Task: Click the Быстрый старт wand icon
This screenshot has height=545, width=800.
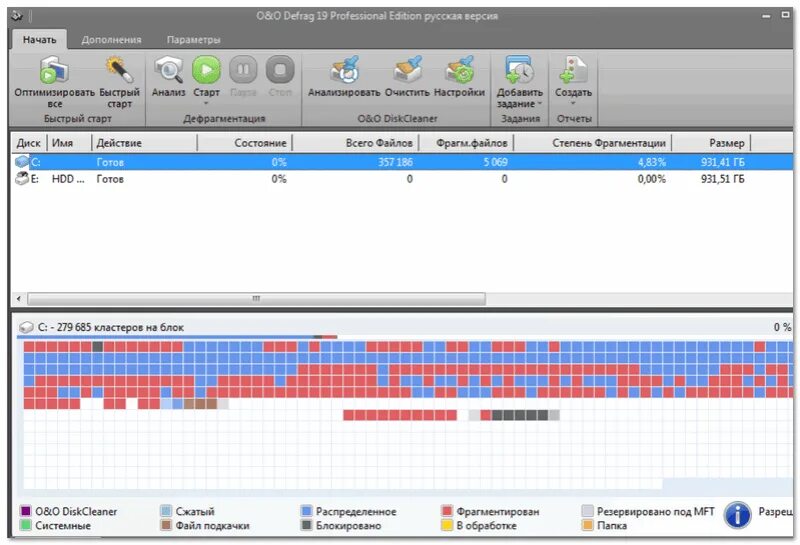Action: pos(119,70)
